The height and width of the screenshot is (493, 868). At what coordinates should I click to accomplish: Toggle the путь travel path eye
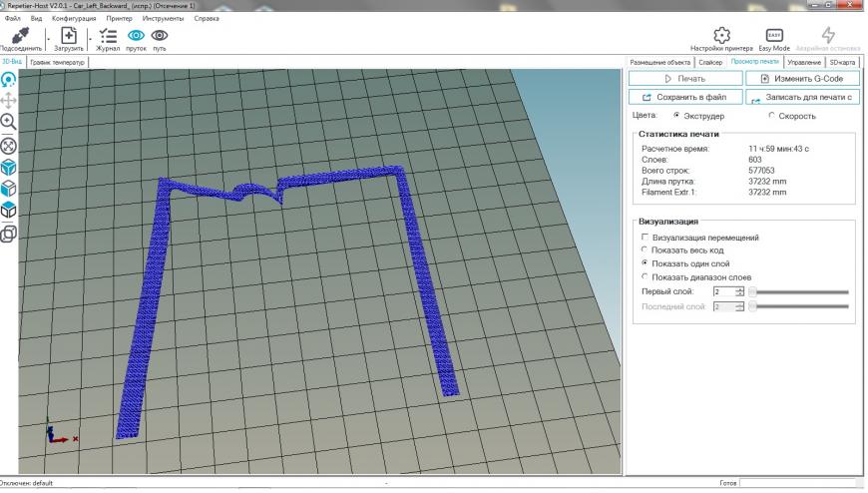(x=159, y=35)
